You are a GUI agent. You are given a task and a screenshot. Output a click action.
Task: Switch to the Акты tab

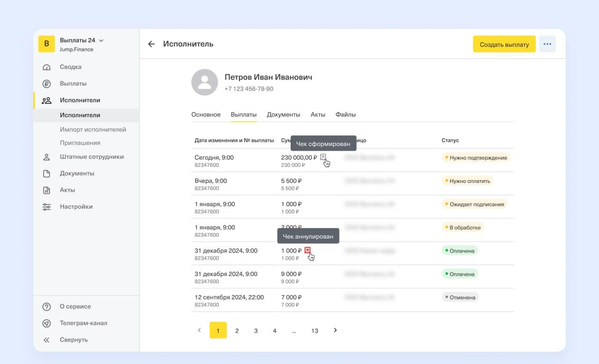pos(318,115)
